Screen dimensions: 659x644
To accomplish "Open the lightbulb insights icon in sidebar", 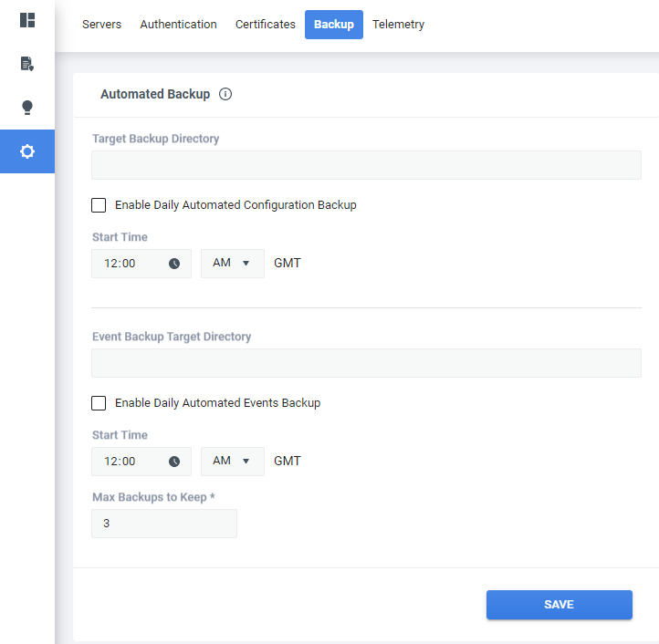I will click(x=27, y=108).
